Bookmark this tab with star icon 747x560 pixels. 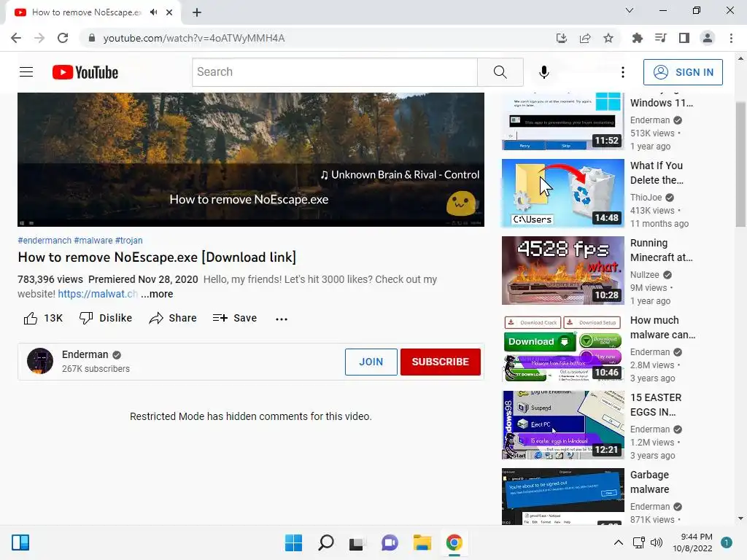point(608,38)
